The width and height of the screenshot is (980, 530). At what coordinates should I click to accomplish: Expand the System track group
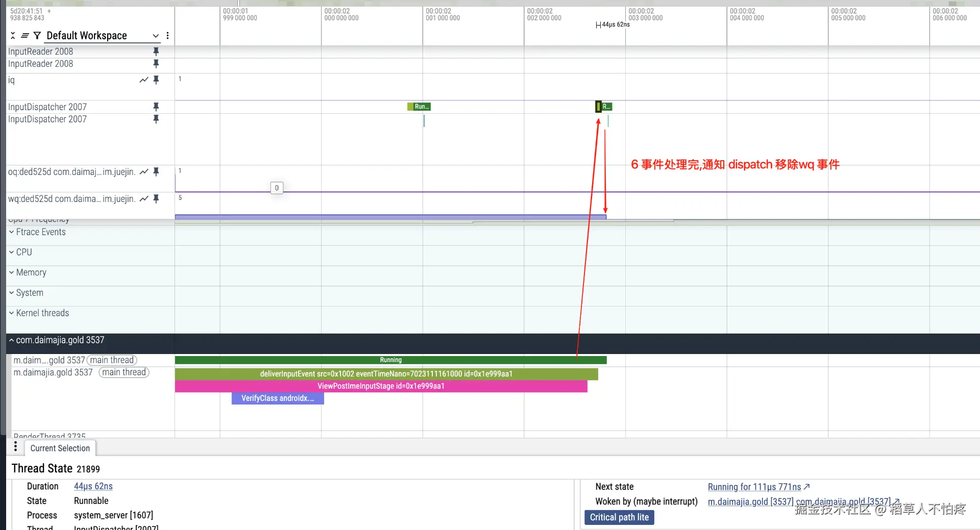click(x=26, y=293)
